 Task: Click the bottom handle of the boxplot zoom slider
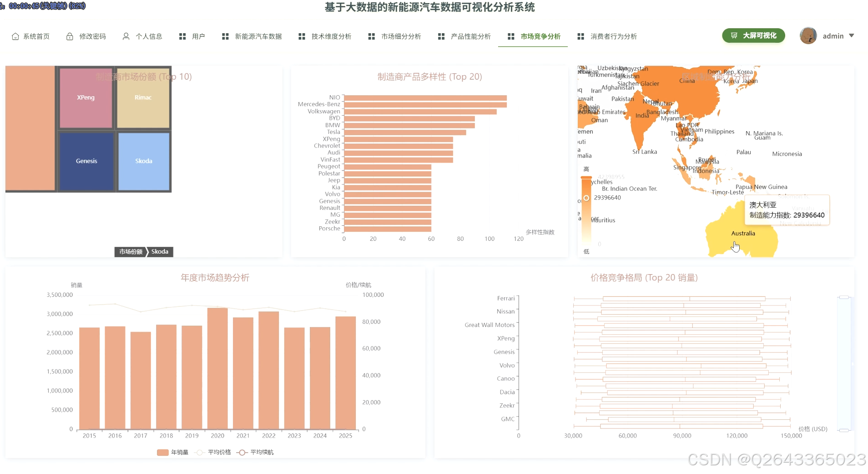pos(844,430)
